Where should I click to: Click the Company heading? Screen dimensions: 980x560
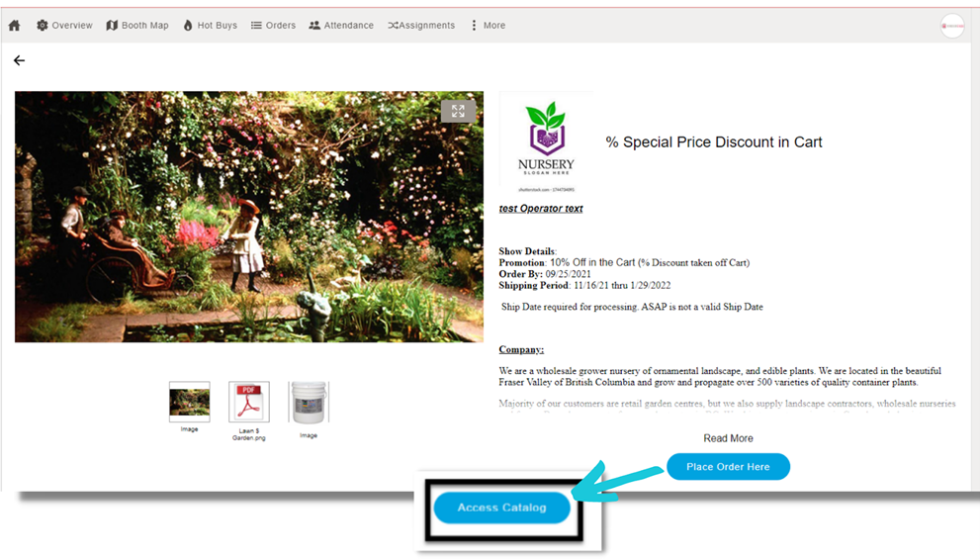[x=521, y=349]
